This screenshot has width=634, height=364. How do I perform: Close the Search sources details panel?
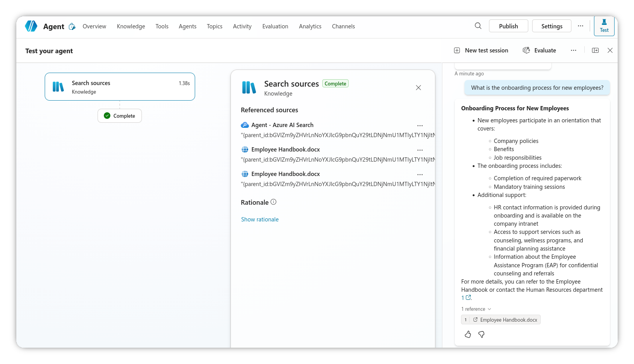418,87
